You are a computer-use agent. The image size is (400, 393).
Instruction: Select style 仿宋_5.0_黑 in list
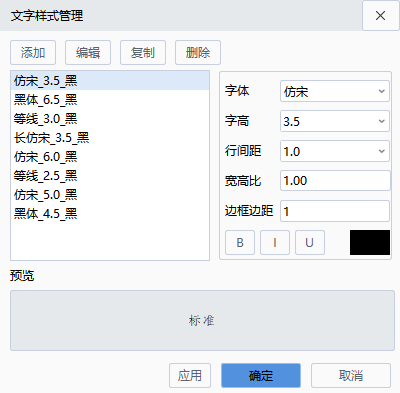(110, 195)
